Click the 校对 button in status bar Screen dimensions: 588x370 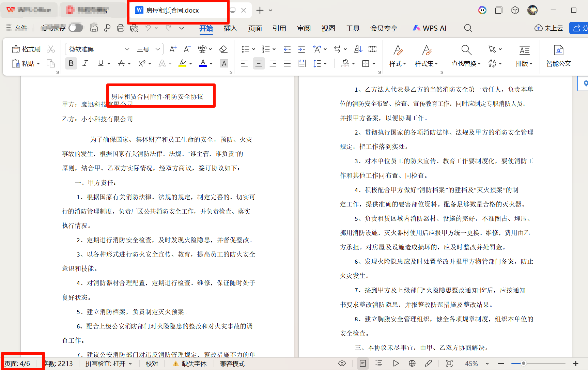coord(152,364)
